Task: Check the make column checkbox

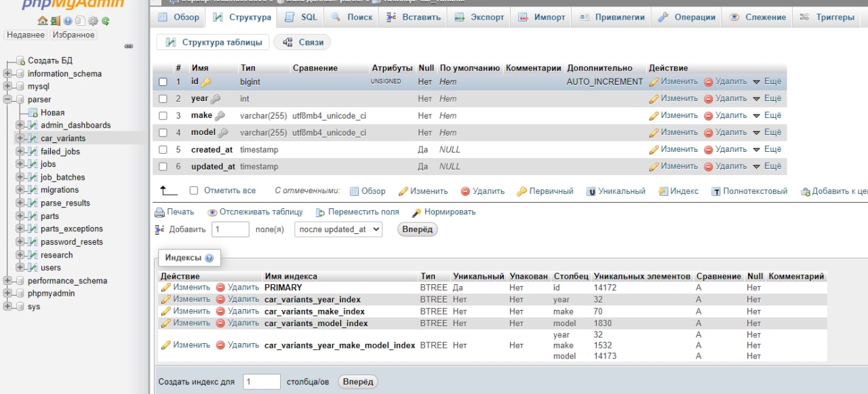Action: click(163, 116)
